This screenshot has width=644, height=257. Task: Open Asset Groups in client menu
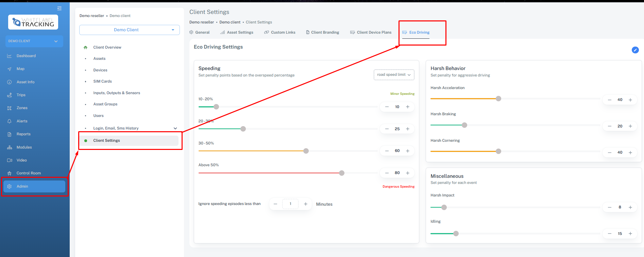tap(105, 104)
